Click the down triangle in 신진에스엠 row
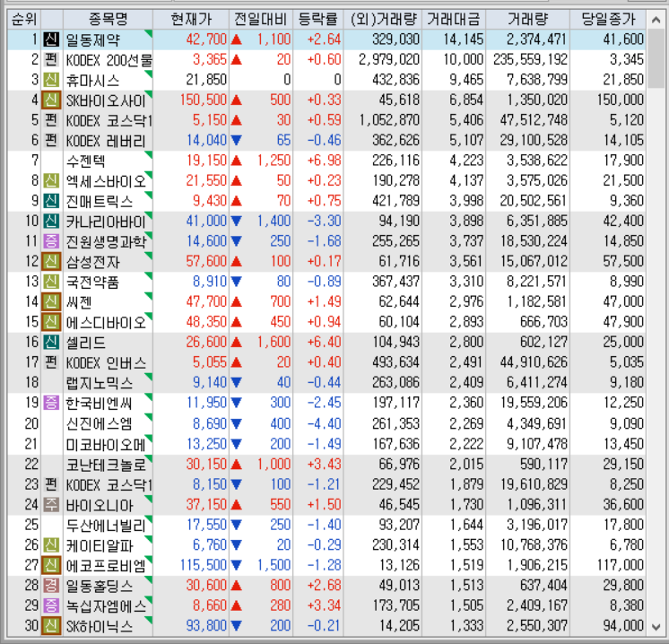The width and height of the screenshot is (669, 644). [x=237, y=423]
